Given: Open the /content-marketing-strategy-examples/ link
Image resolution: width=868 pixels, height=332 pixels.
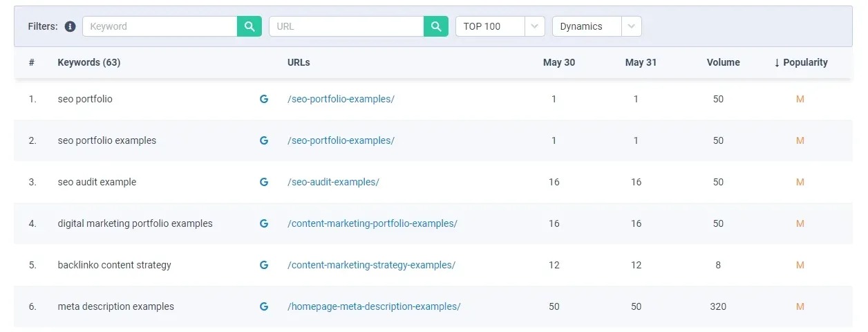Looking at the screenshot, I should [x=371, y=265].
